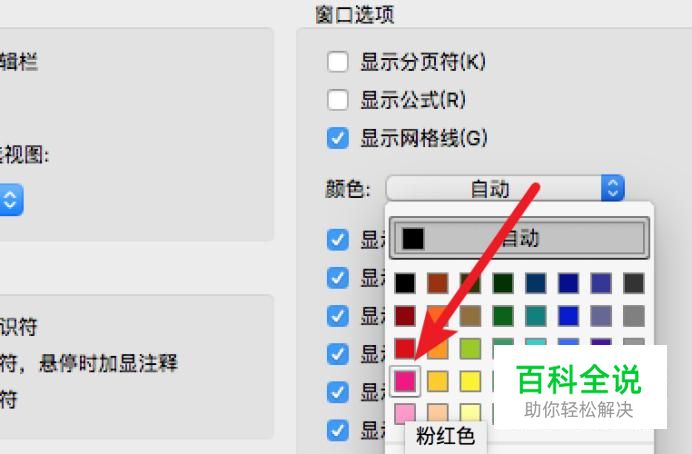Check the 显示公式(R) option
The width and height of the screenshot is (692, 454).
(338, 100)
